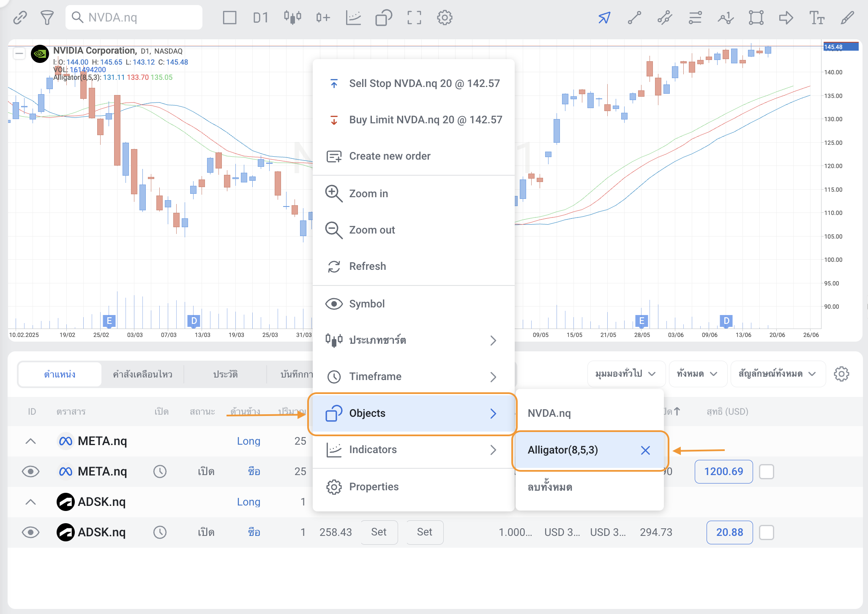Click the pencil drawing tool
The width and height of the screenshot is (868, 614).
point(847,18)
